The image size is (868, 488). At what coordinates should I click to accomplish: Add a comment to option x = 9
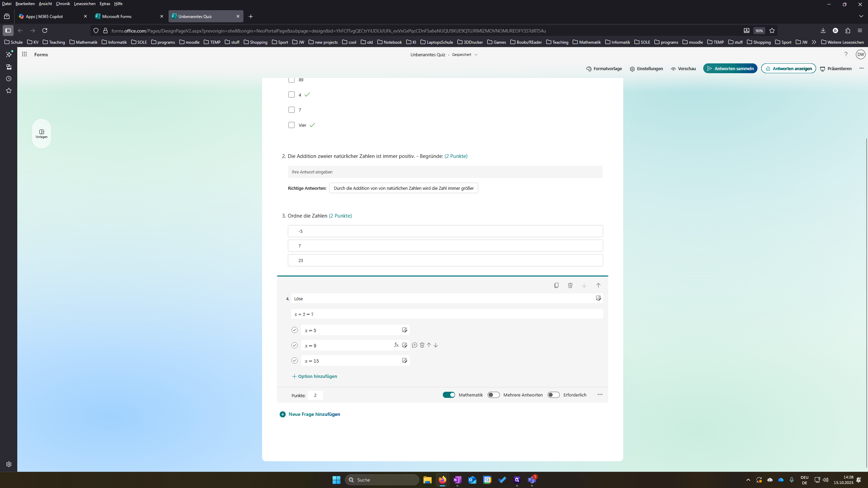click(x=414, y=345)
